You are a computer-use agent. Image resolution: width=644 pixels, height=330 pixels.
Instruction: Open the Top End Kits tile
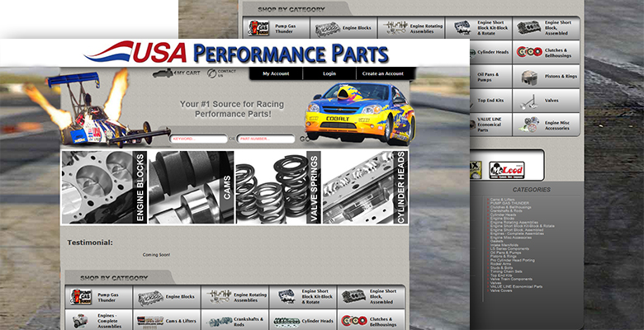click(x=491, y=101)
